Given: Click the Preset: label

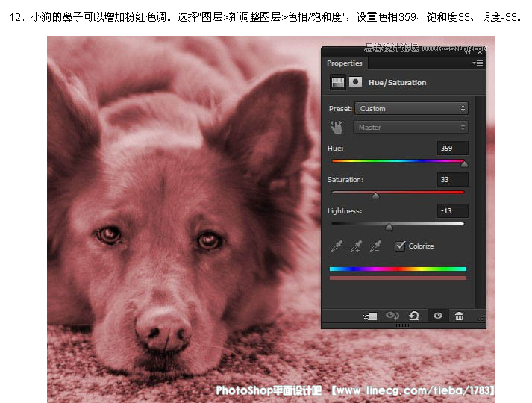Looking at the screenshot, I should coord(340,108).
